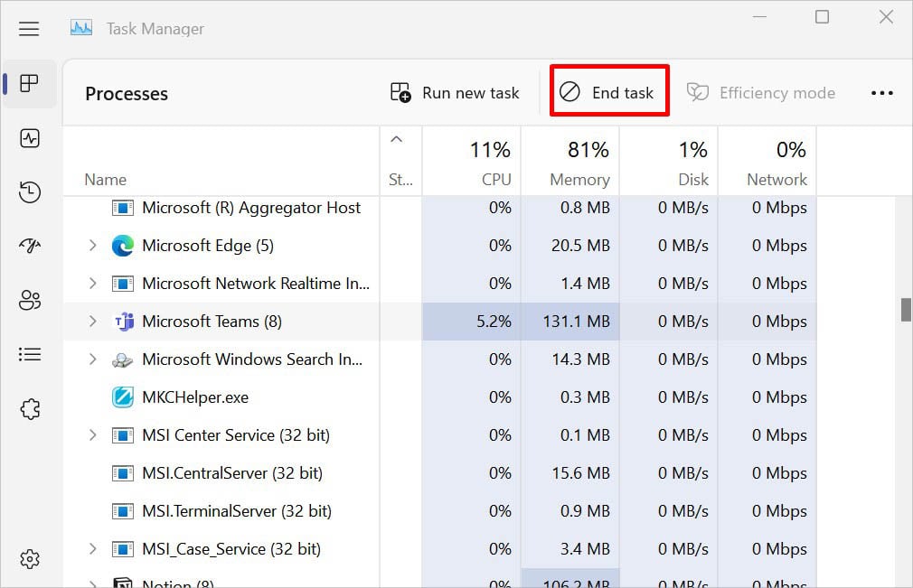This screenshot has width=913, height=588.
Task: Open the App history sidebar icon
Action: coord(30,191)
